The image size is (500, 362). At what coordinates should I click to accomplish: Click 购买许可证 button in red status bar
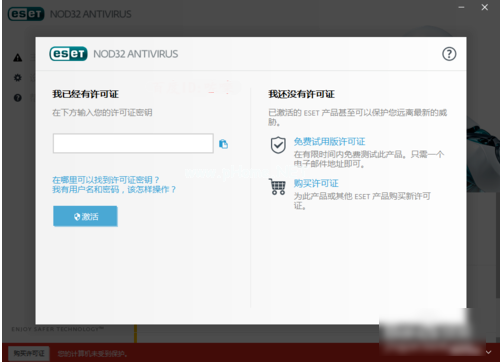[29, 353]
